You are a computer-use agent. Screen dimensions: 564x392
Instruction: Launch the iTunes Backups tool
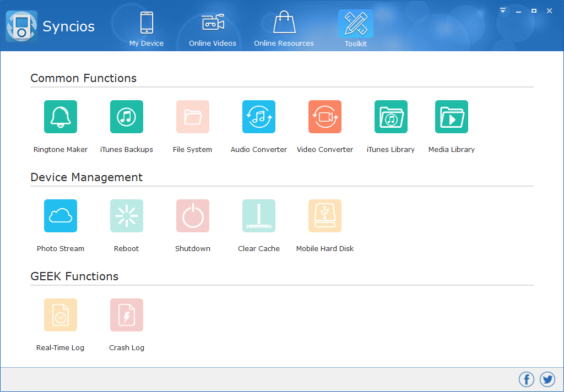click(127, 117)
